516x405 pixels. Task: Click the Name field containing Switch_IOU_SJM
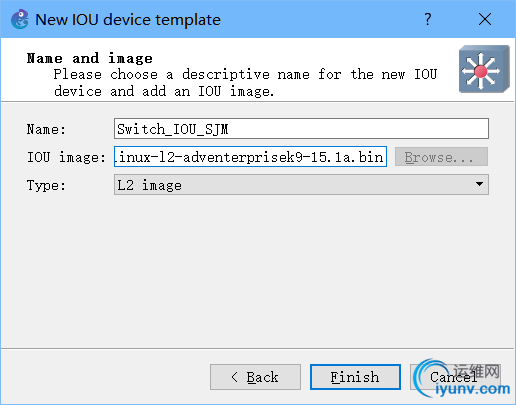coord(301,129)
